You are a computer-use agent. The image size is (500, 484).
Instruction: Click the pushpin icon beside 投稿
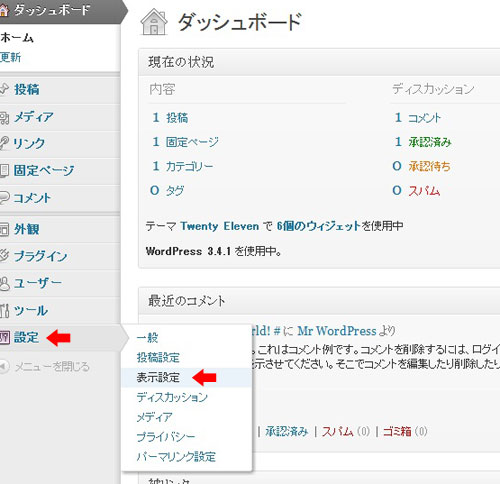tap(4, 89)
